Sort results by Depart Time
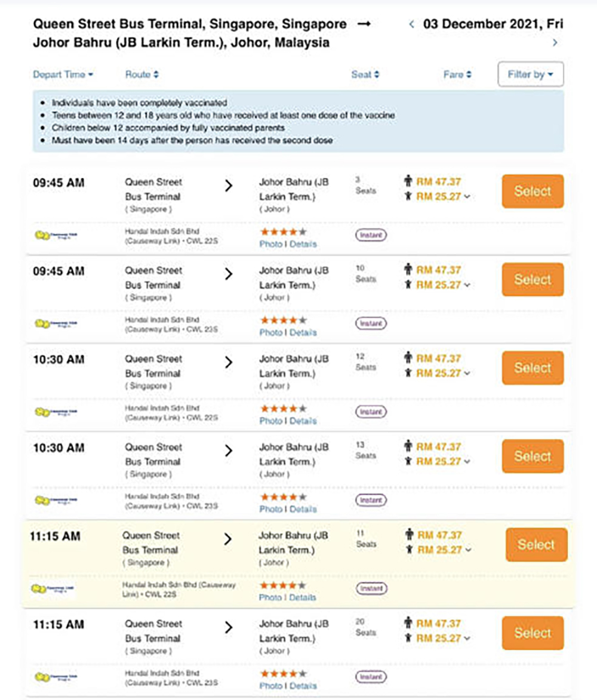This screenshot has width=597, height=700. pyautogui.click(x=63, y=75)
